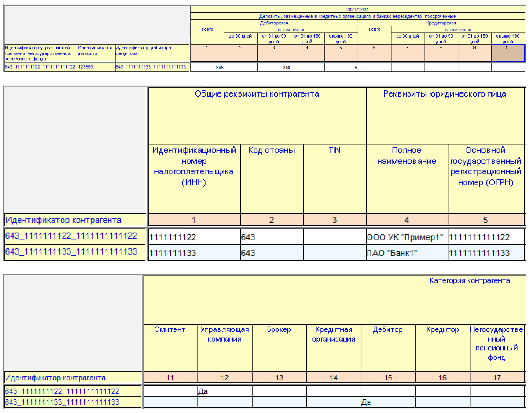Click the 2021/12/31 date header cell

357,9
